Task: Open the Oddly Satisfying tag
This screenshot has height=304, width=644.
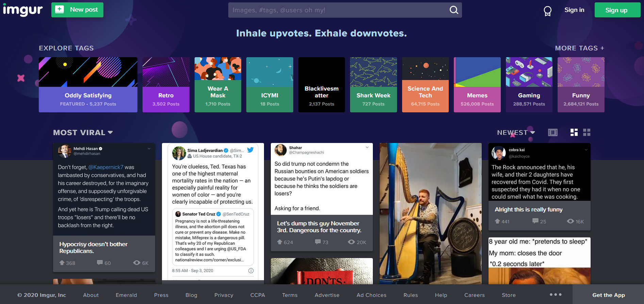Action: [88, 85]
